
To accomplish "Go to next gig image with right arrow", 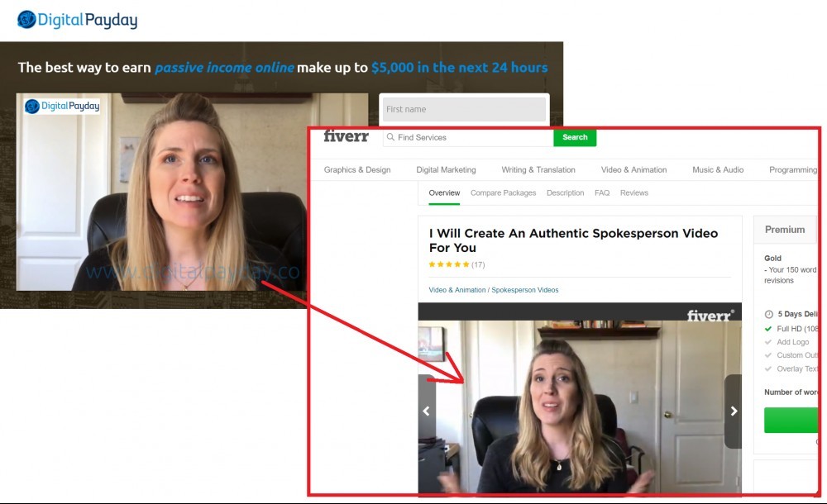I will tap(733, 411).
